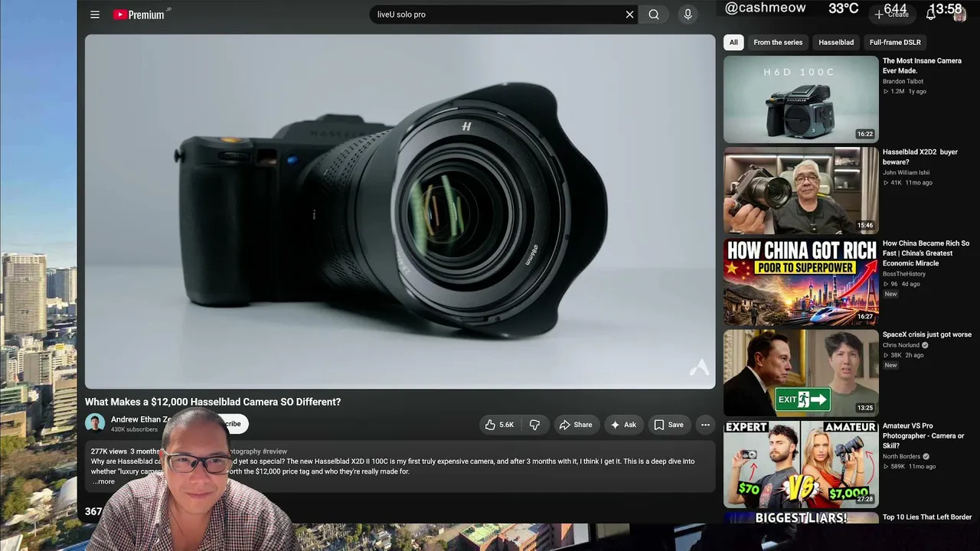The image size is (980, 551).
Task: Visit Chris Norlund's channel name
Action: click(x=902, y=345)
